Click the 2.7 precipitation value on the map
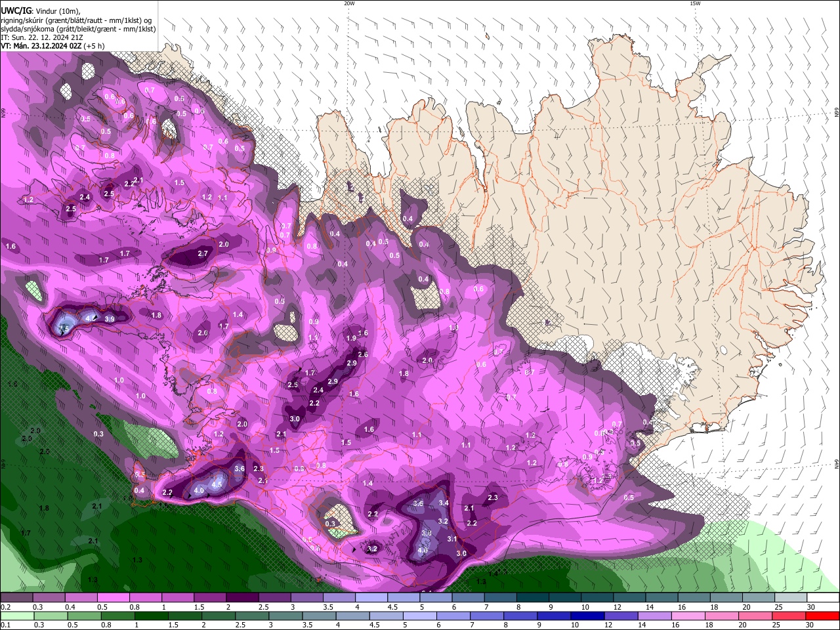 coord(203,253)
